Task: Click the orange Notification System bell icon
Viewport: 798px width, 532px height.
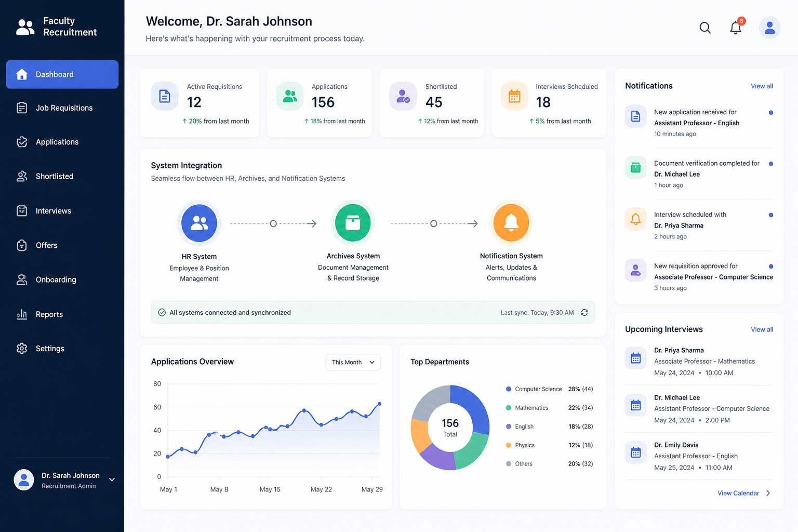Action: click(x=511, y=222)
